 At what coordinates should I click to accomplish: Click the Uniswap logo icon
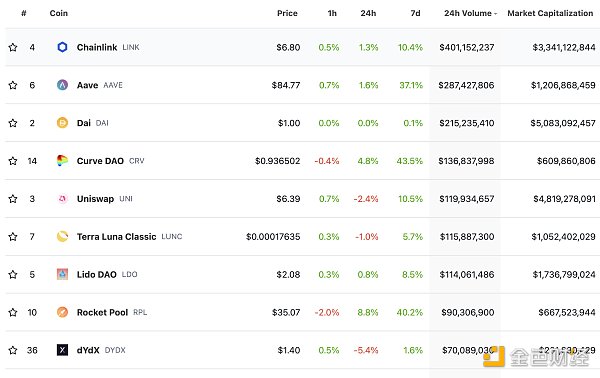point(62,199)
